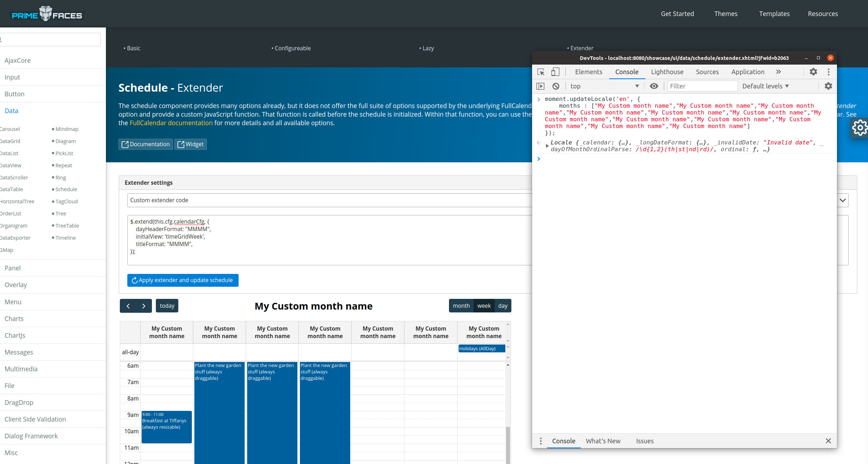Open DevTools kebab menu at top right
The height and width of the screenshot is (464, 868).
tap(828, 72)
